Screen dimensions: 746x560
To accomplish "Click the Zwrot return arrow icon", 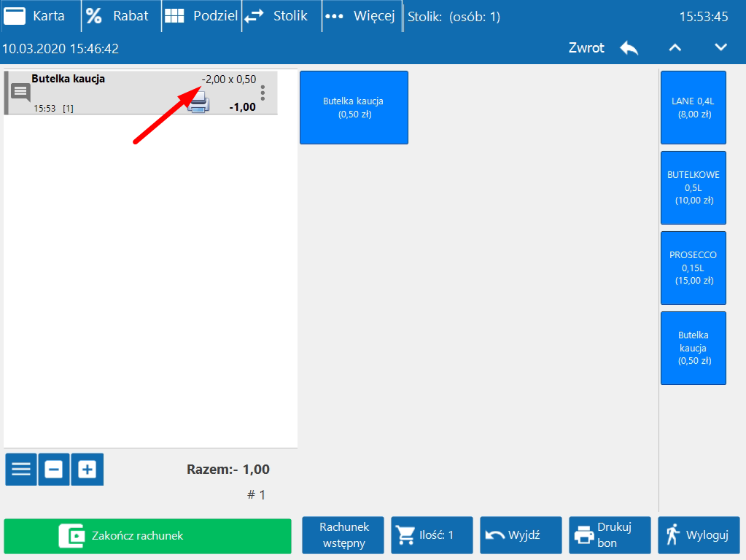I will click(x=629, y=48).
